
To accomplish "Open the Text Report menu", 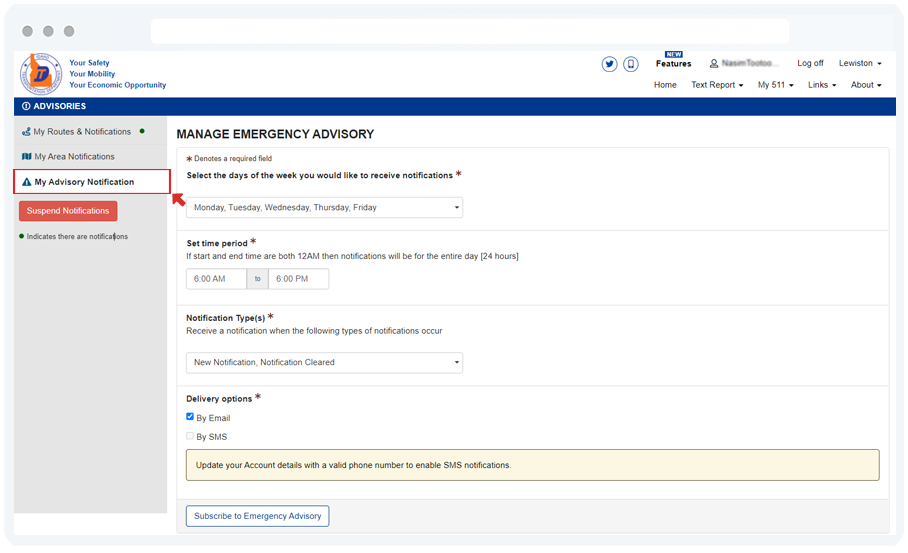I will point(717,85).
